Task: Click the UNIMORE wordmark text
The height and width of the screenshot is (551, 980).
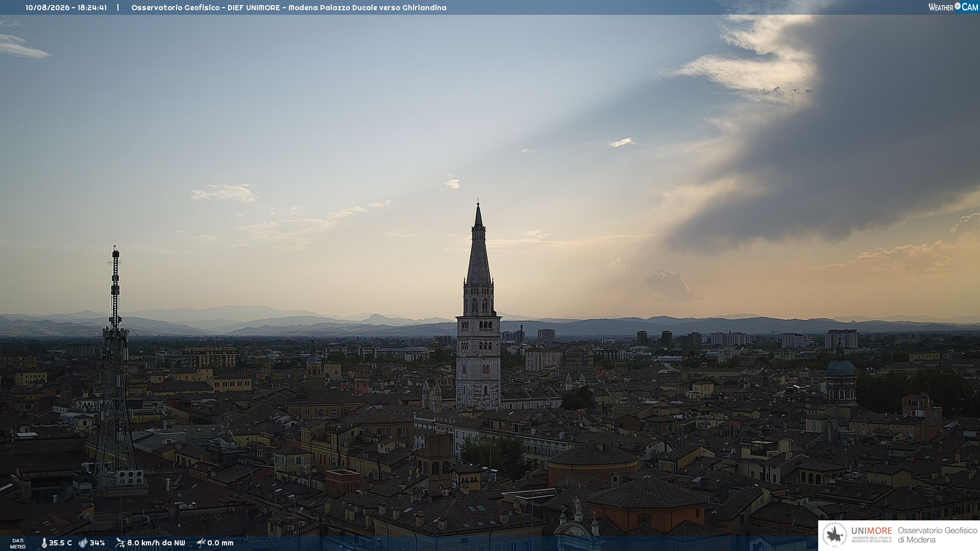Action: click(x=872, y=531)
